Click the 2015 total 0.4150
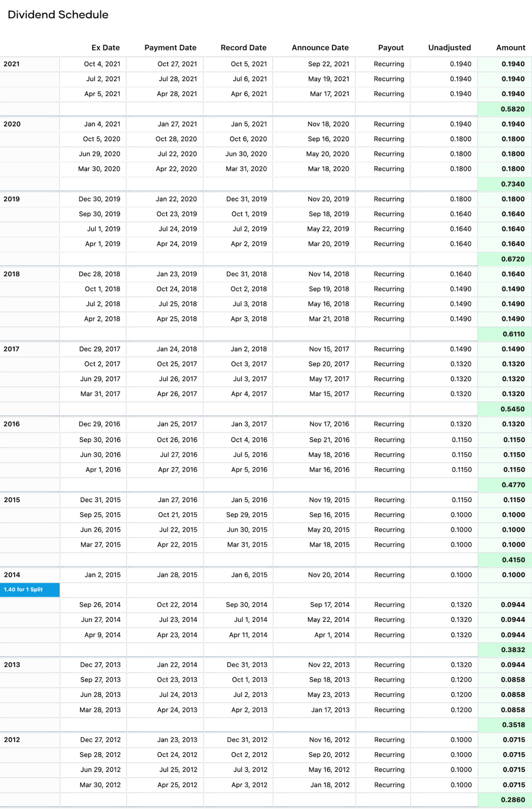 point(514,560)
